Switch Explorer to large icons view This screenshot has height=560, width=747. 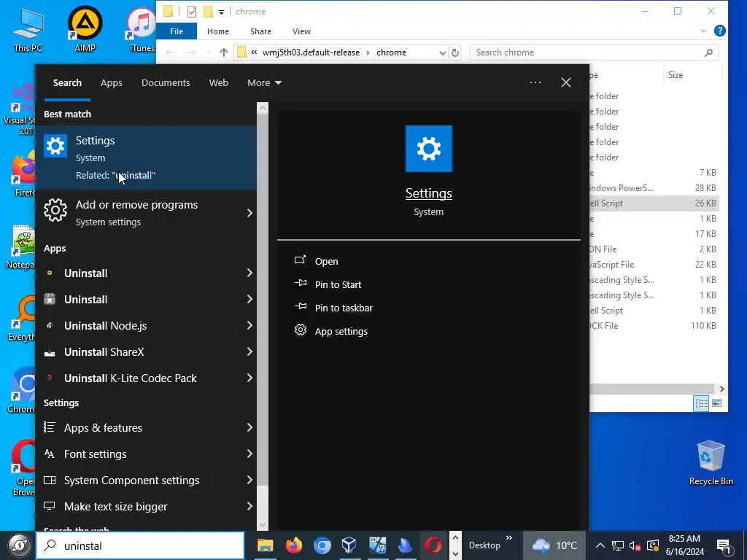pos(717,403)
